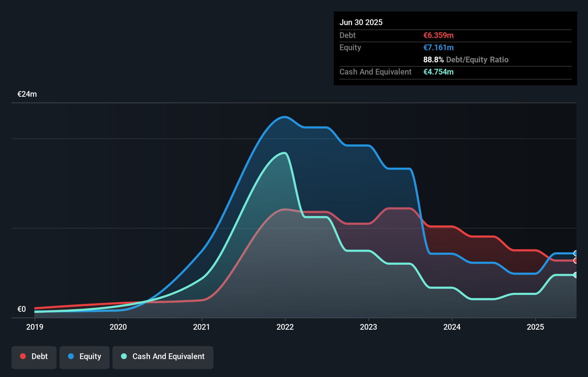Toggle the Debt series visibility
The width and height of the screenshot is (588, 377).
34,357
